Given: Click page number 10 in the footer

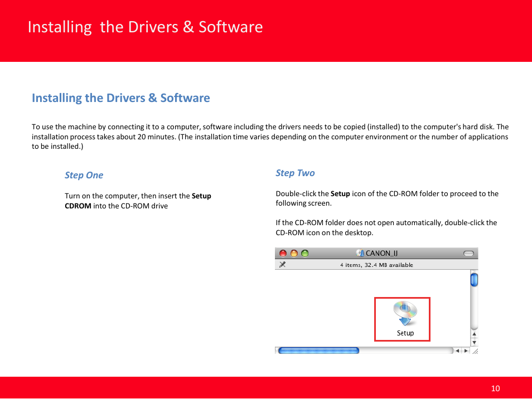Looking at the screenshot, I should [495, 388].
